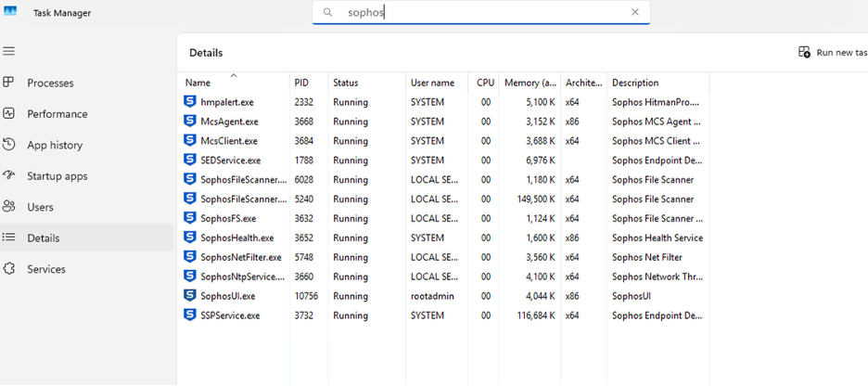Click shield icon of SophosFileScanner PID 6028
The width and height of the screenshot is (868, 386).
pos(190,179)
